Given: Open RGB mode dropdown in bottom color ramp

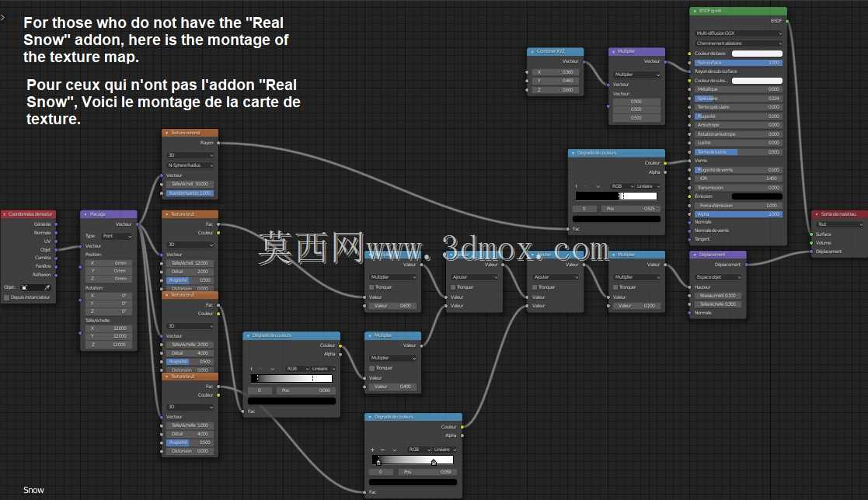Looking at the screenshot, I should pyautogui.click(x=420, y=450).
